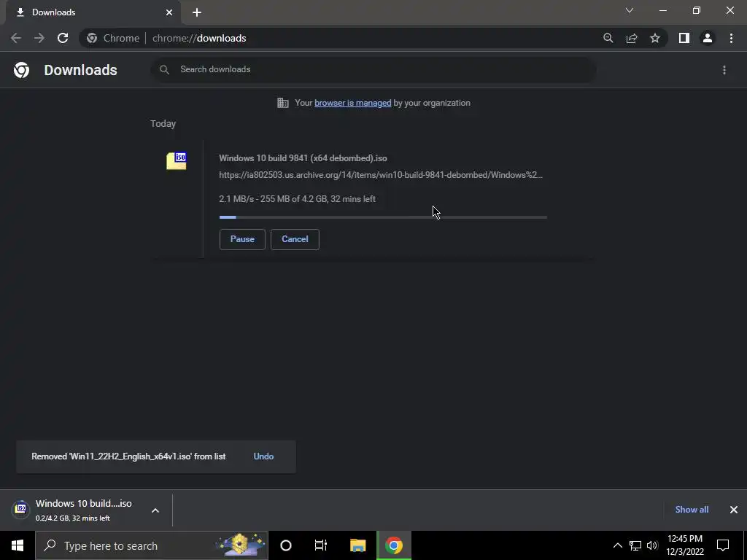Open the notification action center
This screenshot has width=747, height=560.
tap(723, 545)
